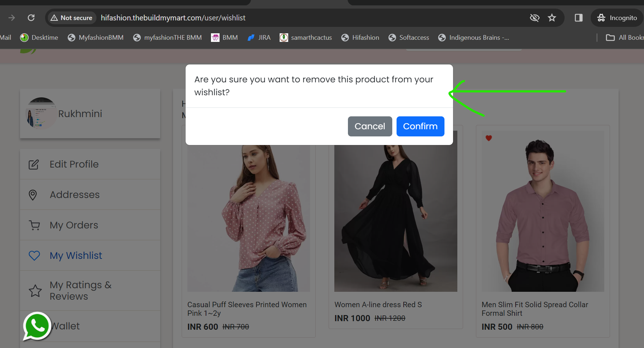Click the INR 500 price

[x=497, y=327]
